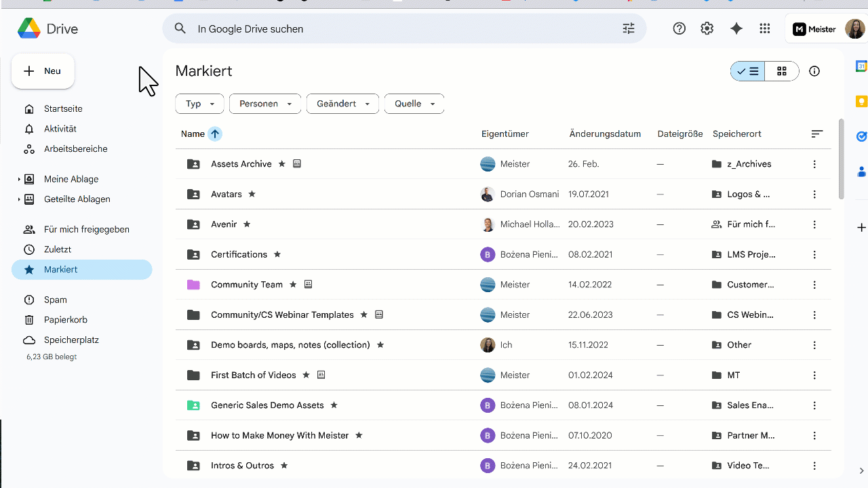Reverse sort direction arrow next to Name
The width and height of the screenshot is (868, 488).
pyautogui.click(x=215, y=134)
